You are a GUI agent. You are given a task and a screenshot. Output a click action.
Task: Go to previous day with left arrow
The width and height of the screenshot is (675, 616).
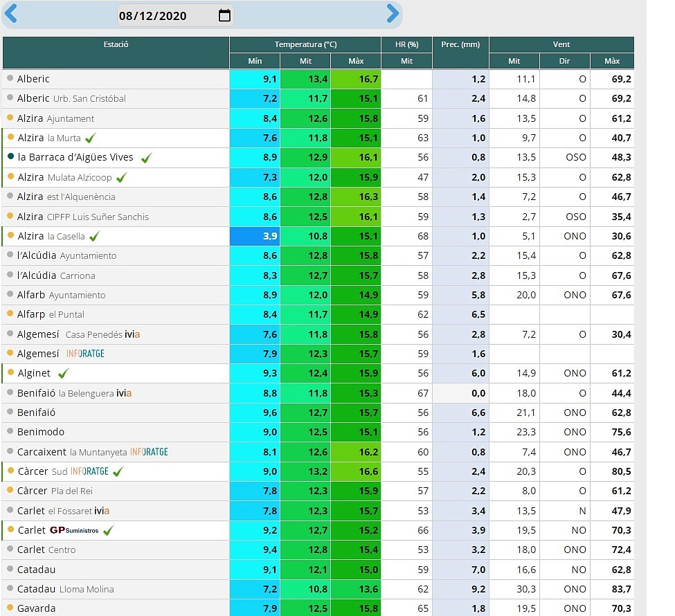(10, 13)
